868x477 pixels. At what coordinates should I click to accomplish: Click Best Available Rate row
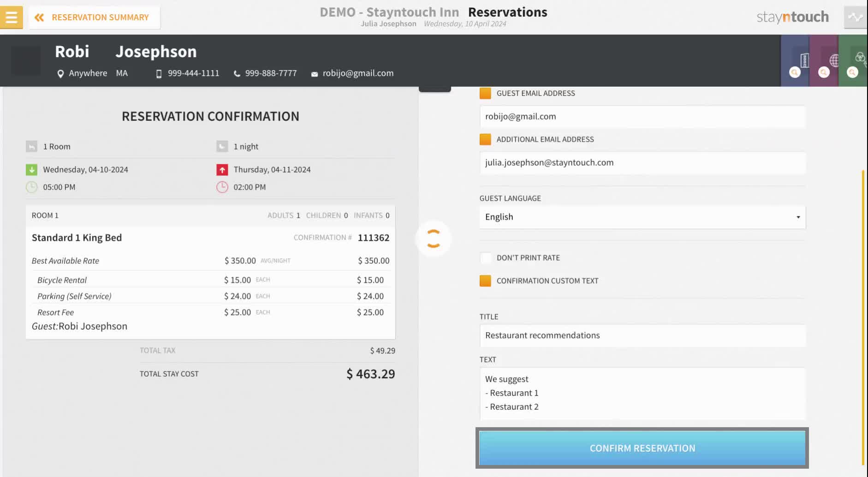coord(210,261)
